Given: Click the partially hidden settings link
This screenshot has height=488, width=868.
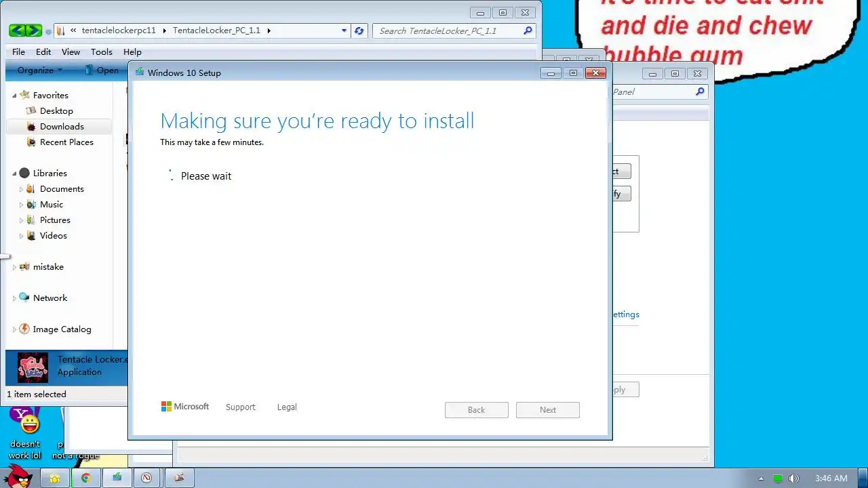Looking at the screenshot, I should 626,314.
